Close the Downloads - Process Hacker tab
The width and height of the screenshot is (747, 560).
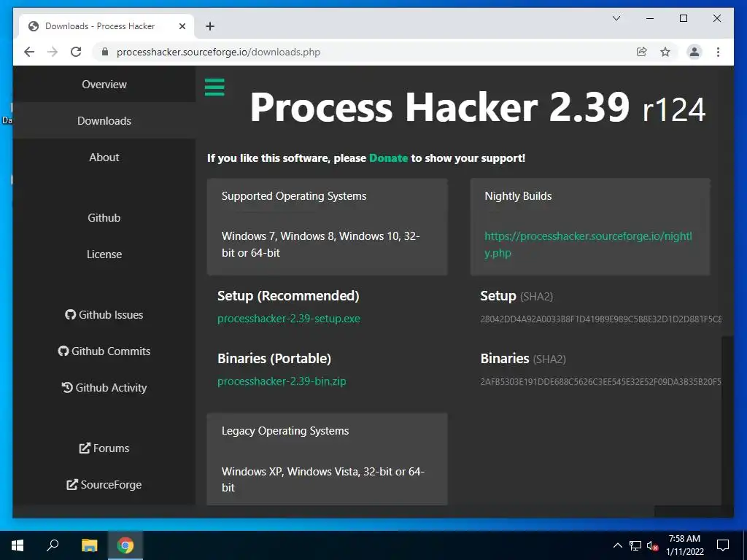pos(182,26)
